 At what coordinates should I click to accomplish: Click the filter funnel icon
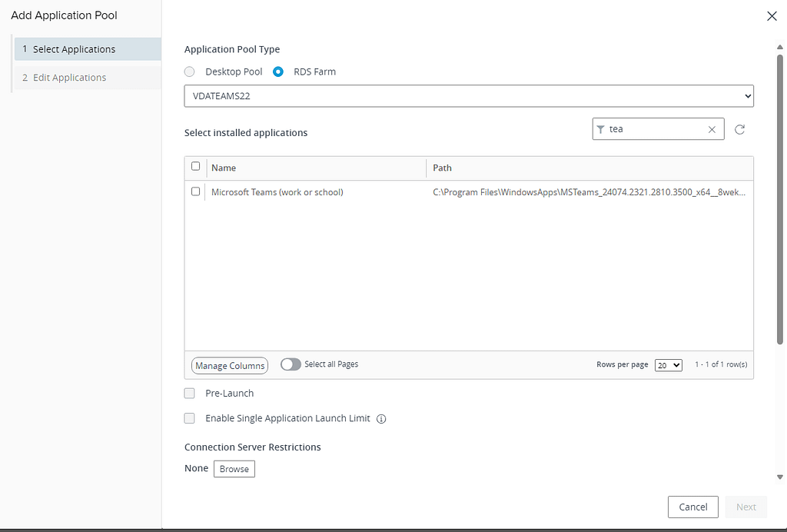[x=601, y=130]
